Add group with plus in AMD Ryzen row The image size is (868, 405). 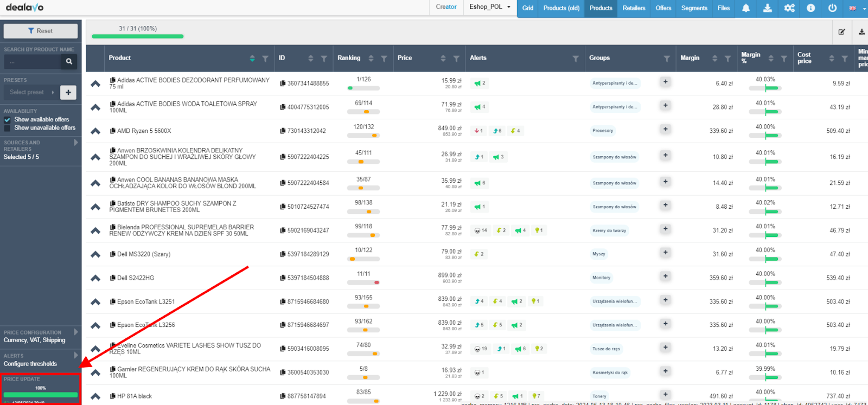point(666,130)
